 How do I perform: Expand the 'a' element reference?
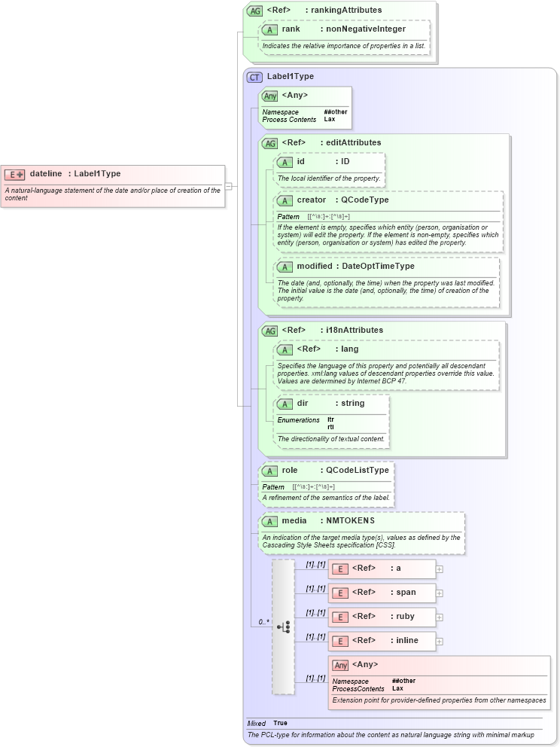click(x=439, y=569)
